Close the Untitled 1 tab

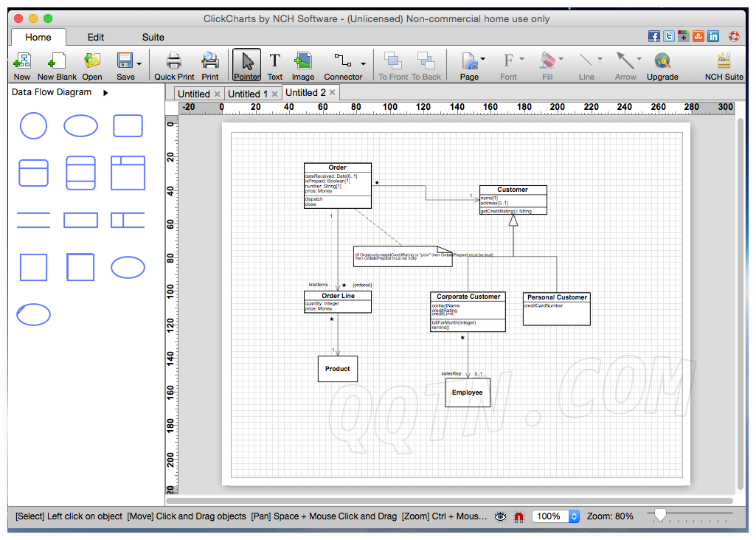pyautogui.click(x=274, y=94)
